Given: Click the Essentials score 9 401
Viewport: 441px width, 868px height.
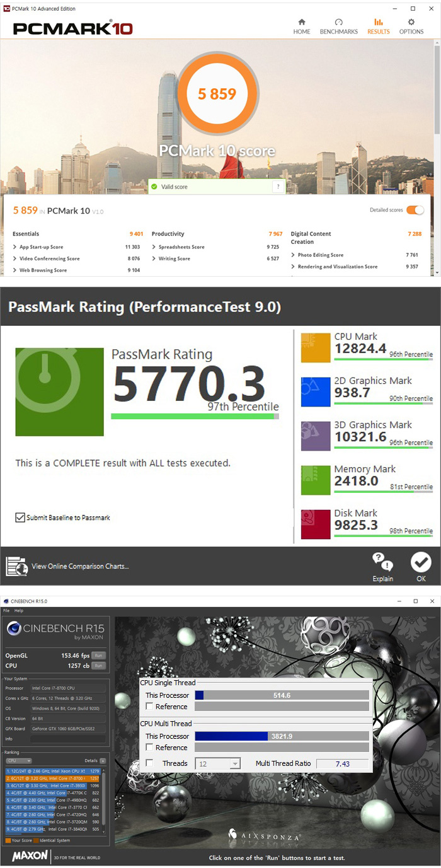Looking at the screenshot, I should coord(136,234).
